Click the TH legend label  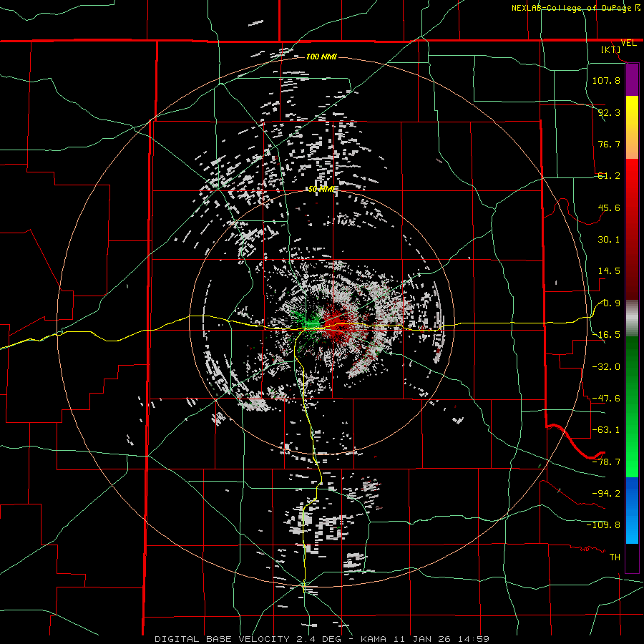[615, 557]
